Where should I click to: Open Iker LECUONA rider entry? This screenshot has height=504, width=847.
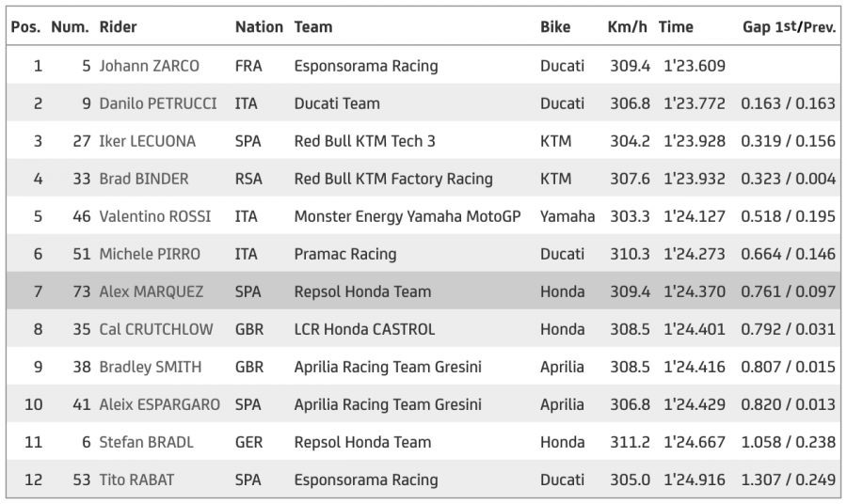click(x=147, y=141)
